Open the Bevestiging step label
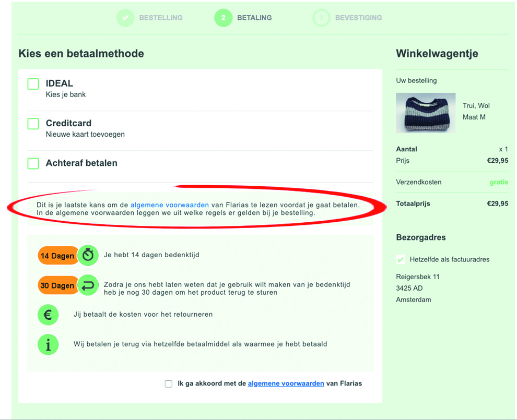517x420 pixels. point(358,18)
